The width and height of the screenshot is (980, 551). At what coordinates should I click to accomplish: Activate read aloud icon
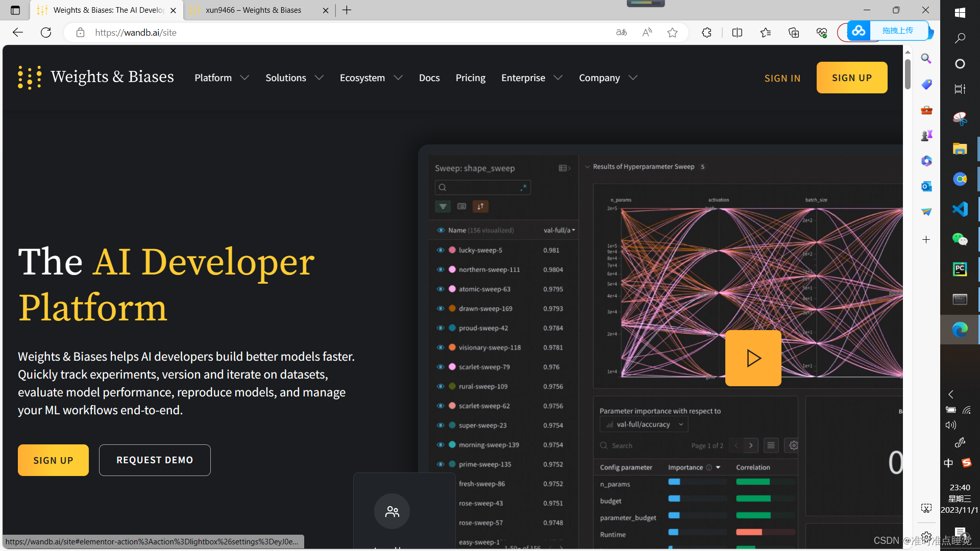(x=647, y=33)
